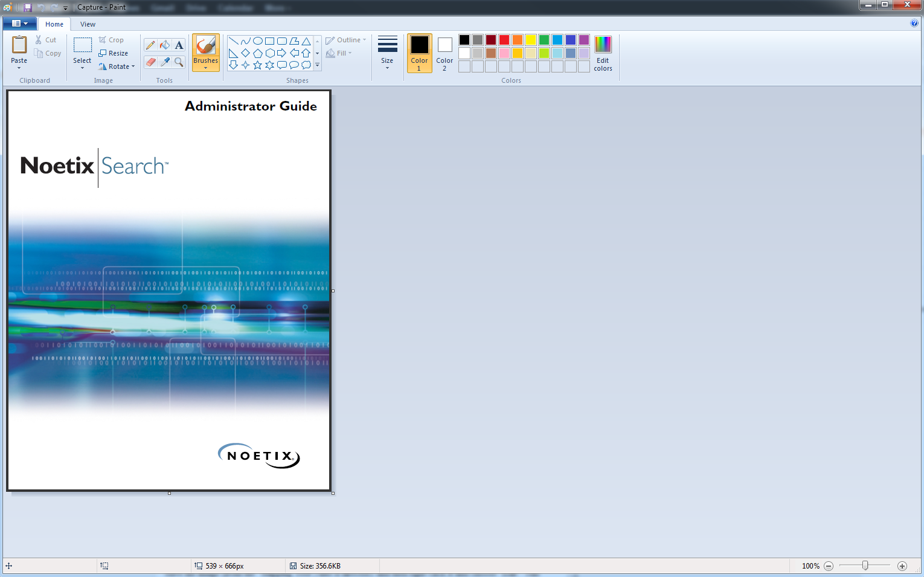Click the Resize button

pyautogui.click(x=114, y=53)
